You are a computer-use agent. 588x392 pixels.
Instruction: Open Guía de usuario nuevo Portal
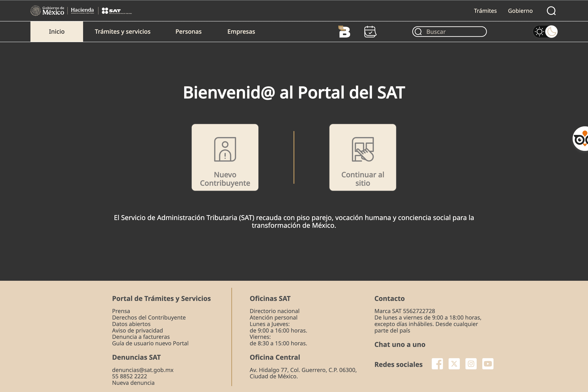[x=150, y=343]
